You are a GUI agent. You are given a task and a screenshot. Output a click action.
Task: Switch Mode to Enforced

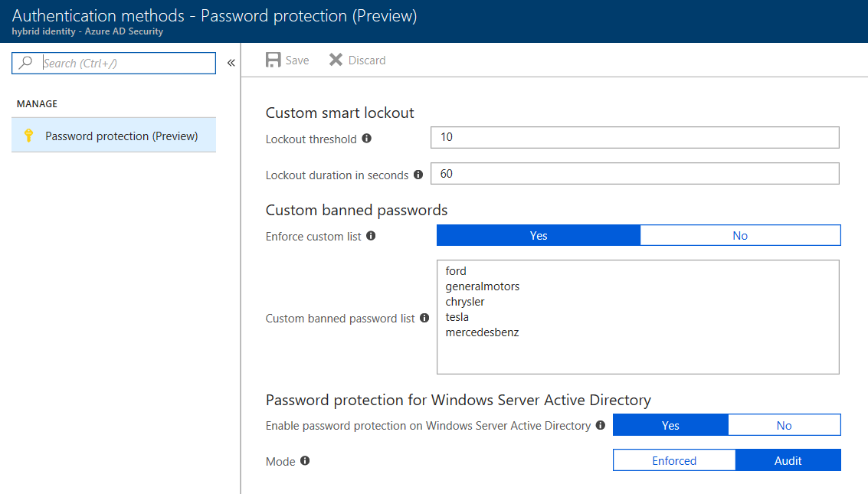[674, 460]
